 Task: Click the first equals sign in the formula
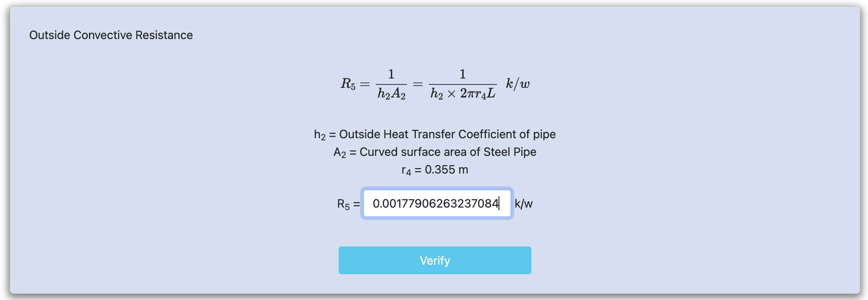coord(365,84)
